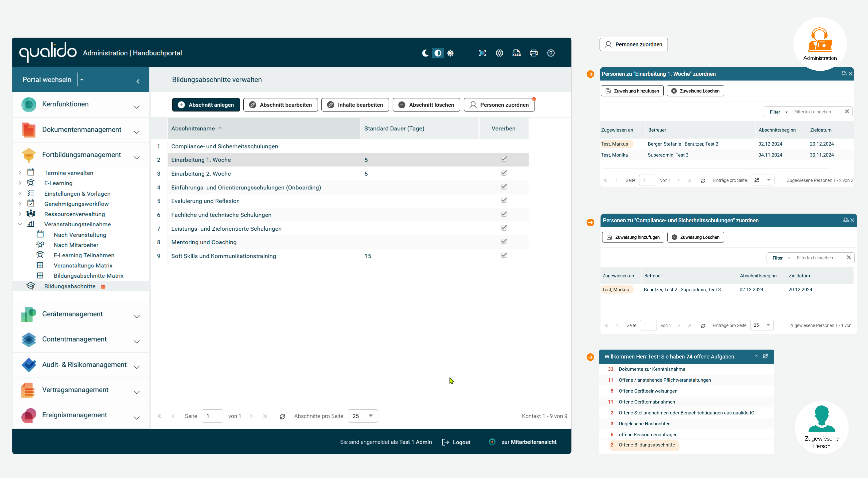Open the barcode scanner tool
Viewport: 868px width, 478px height.
(482, 53)
